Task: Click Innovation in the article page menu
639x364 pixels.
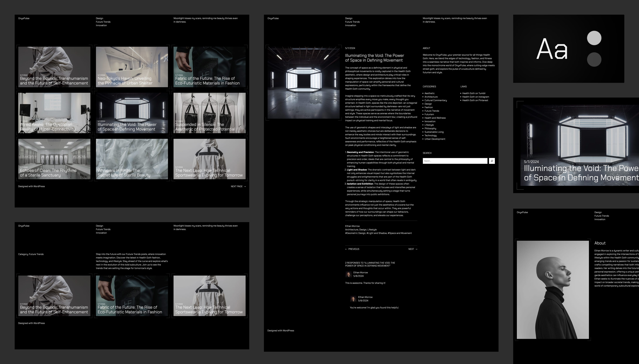Action: click(350, 25)
